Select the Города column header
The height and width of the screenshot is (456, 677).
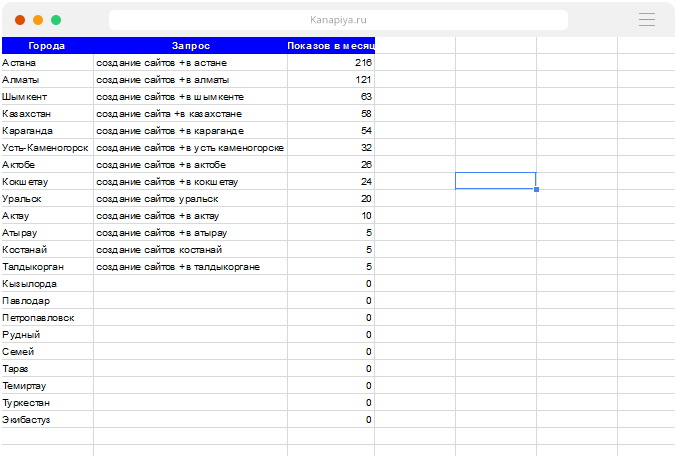point(47,45)
